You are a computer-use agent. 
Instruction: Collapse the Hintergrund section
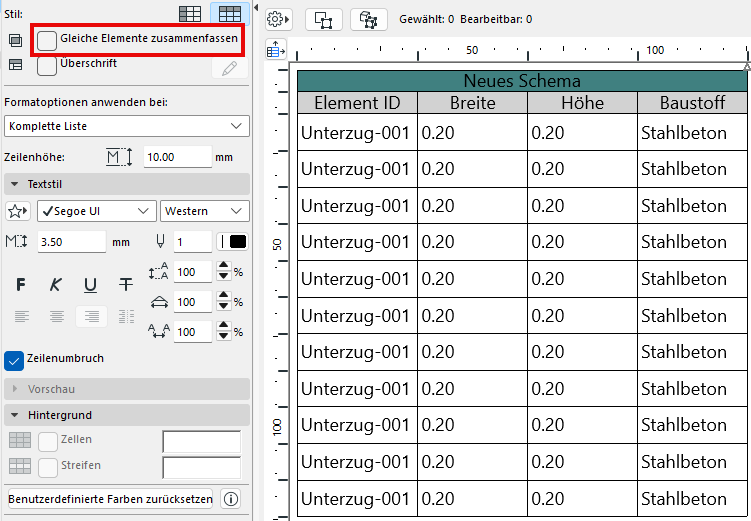pos(15,414)
